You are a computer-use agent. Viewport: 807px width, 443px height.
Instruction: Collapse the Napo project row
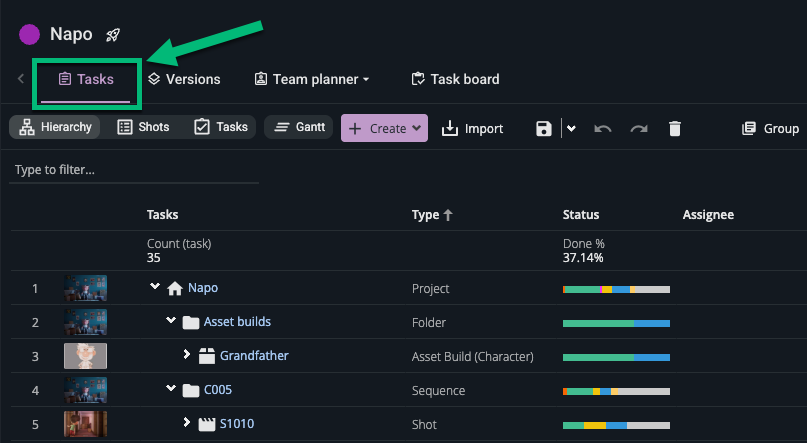(154, 287)
